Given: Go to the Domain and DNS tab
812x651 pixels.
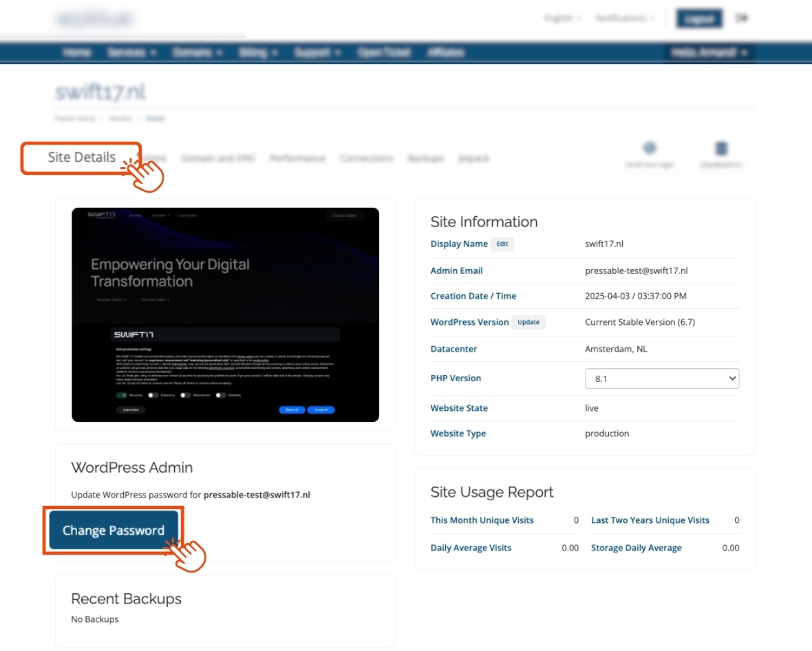Looking at the screenshot, I should (217, 158).
